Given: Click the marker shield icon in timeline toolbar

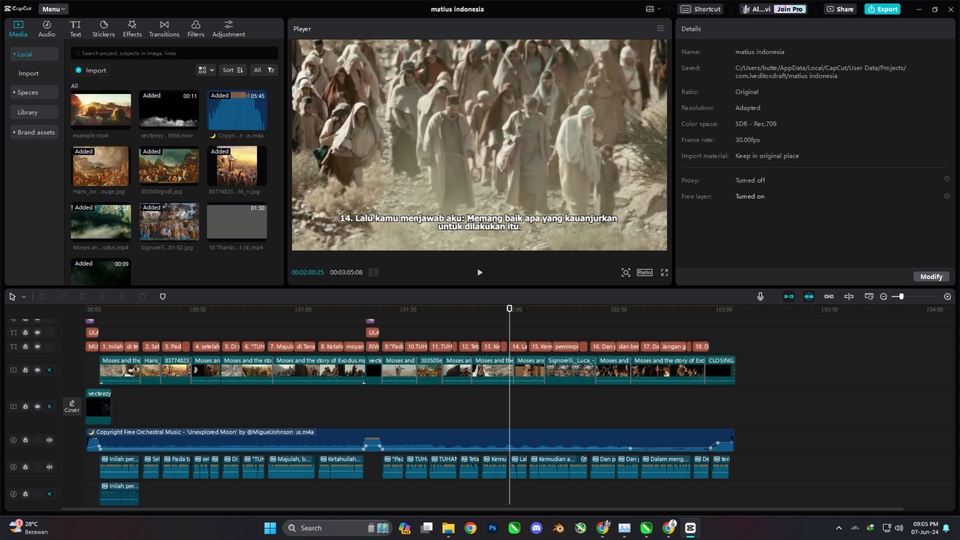Looking at the screenshot, I should click(162, 296).
